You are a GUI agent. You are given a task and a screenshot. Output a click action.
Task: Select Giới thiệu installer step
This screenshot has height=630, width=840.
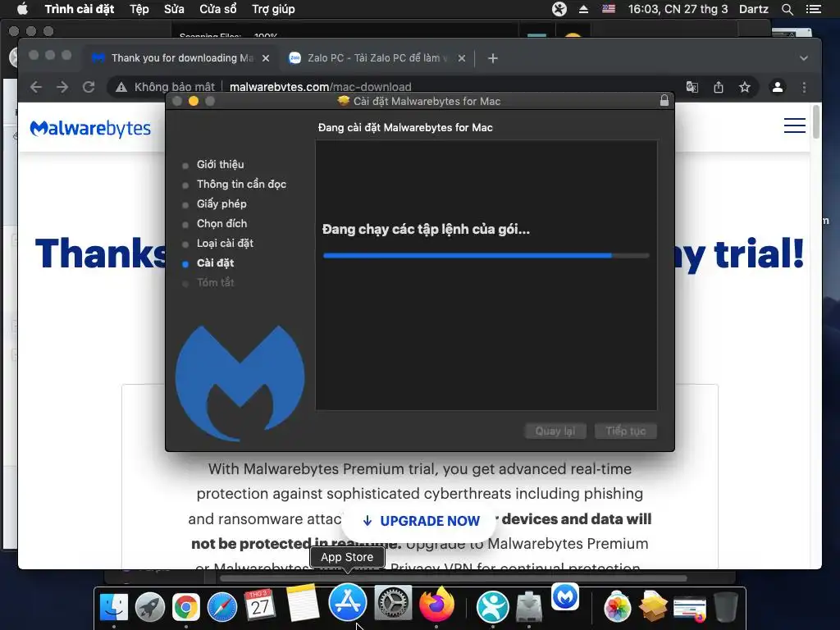[x=220, y=164]
